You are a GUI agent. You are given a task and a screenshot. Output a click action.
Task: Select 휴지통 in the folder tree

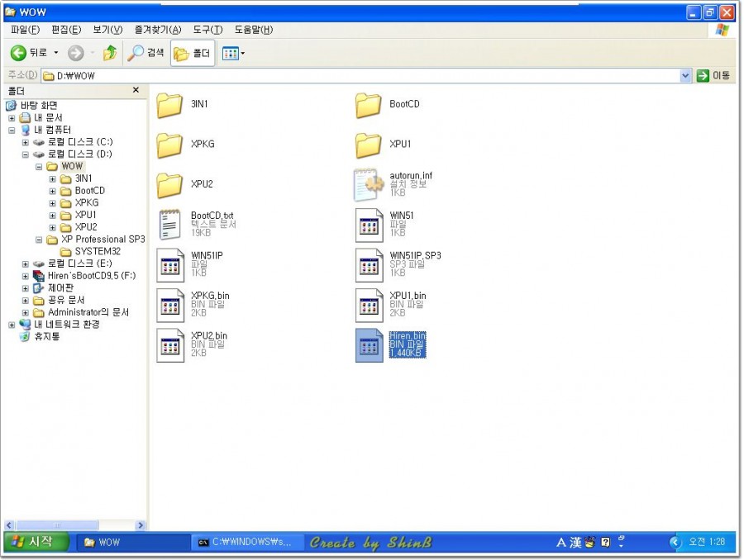(47, 337)
